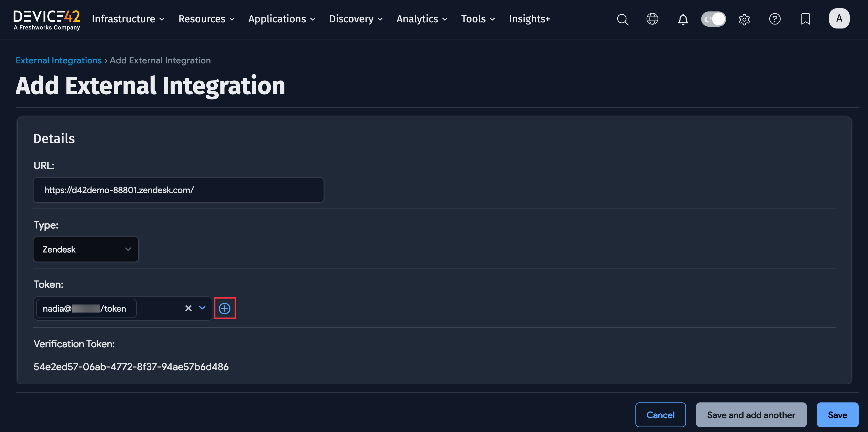868x432 pixels.
Task: Open the help question mark icon
Action: point(775,19)
